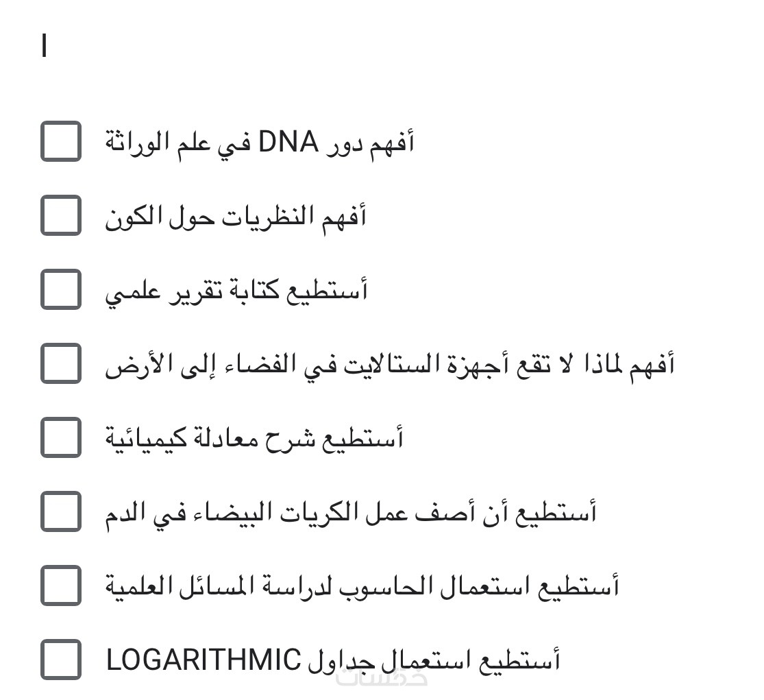This screenshot has height=700, width=764.
Task: Click the faint watermark logo at the bottom
Action: [x=394, y=678]
